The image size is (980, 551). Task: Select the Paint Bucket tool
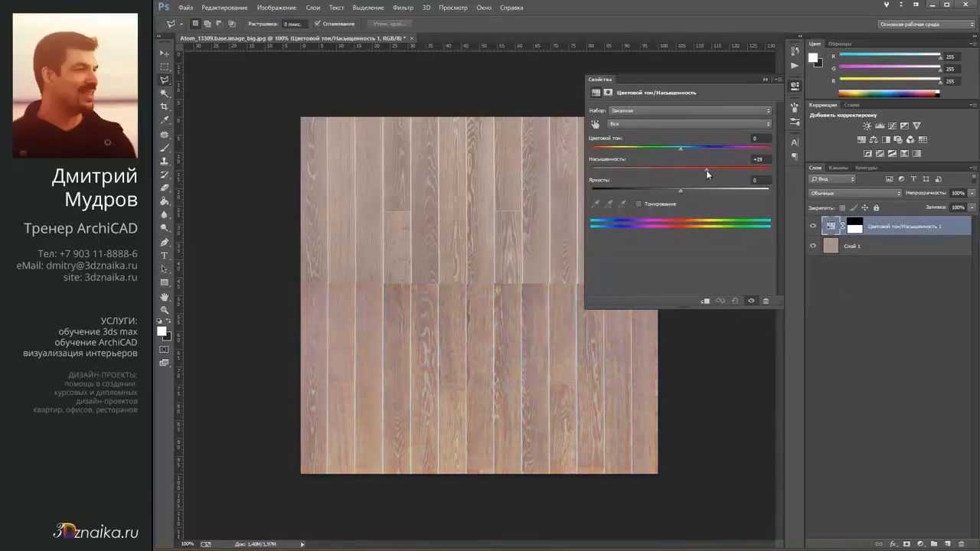(165, 201)
